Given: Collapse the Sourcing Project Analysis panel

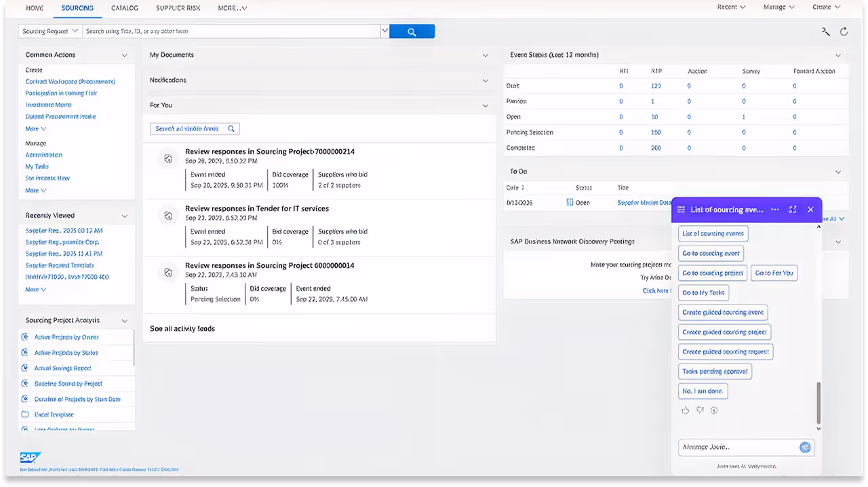Looking at the screenshot, I should (x=124, y=321).
